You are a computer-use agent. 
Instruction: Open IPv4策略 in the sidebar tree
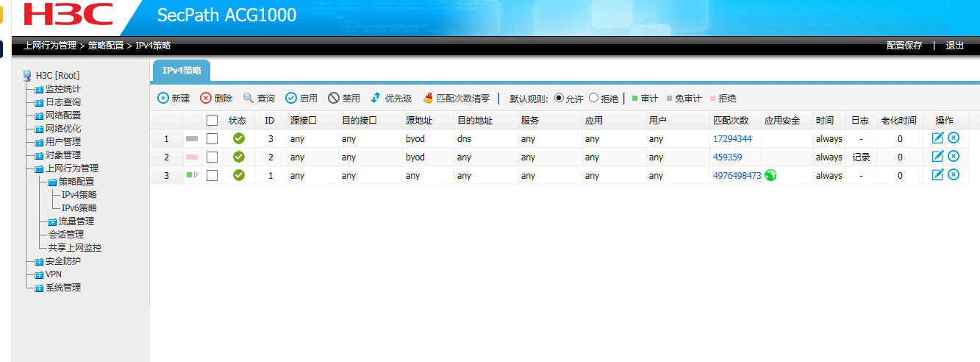point(79,195)
